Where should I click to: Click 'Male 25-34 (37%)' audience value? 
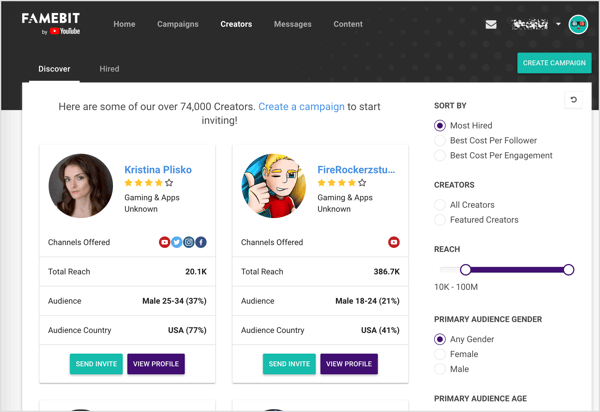[x=174, y=301]
